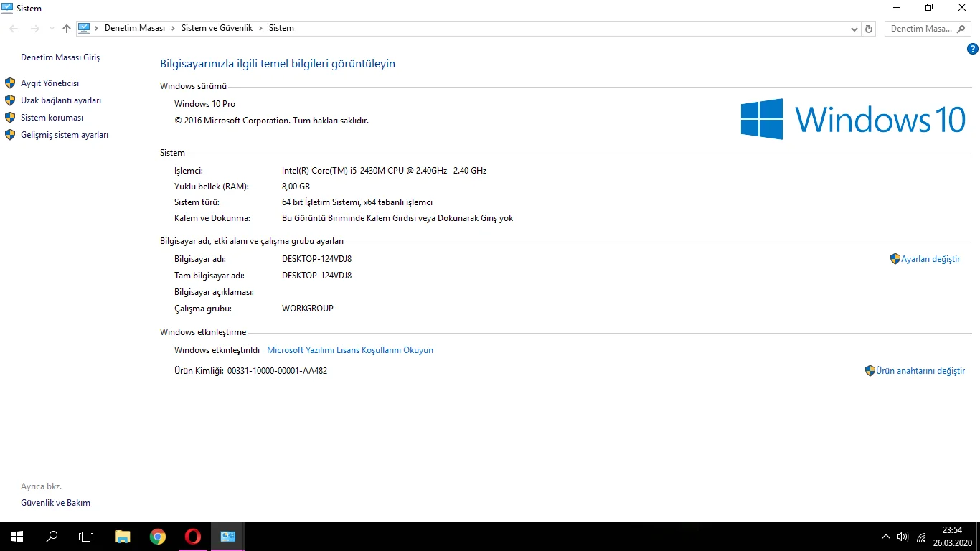Image resolution: width=980 pixels, height=551 pixels.
Task: Click the 64 bit İşletim Sistemi value
Action: tap(357, 202)
